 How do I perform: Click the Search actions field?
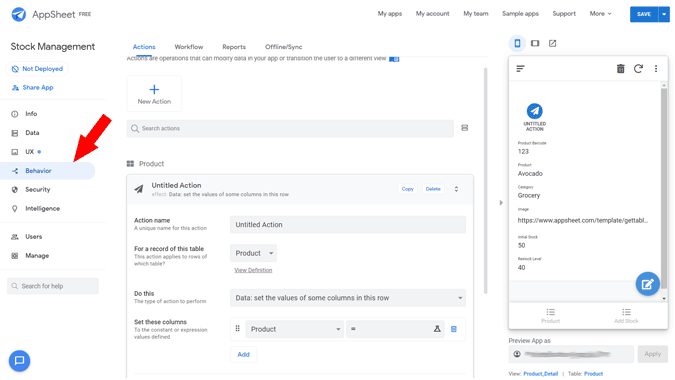pyautogui.click(x=290, y=129)
